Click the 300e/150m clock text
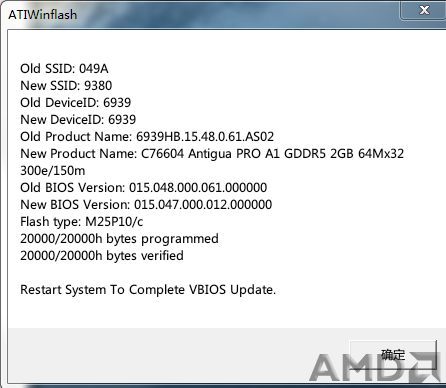Image resolution: width=446 pixels, height=388 pixels. click(x=53, y=171)
